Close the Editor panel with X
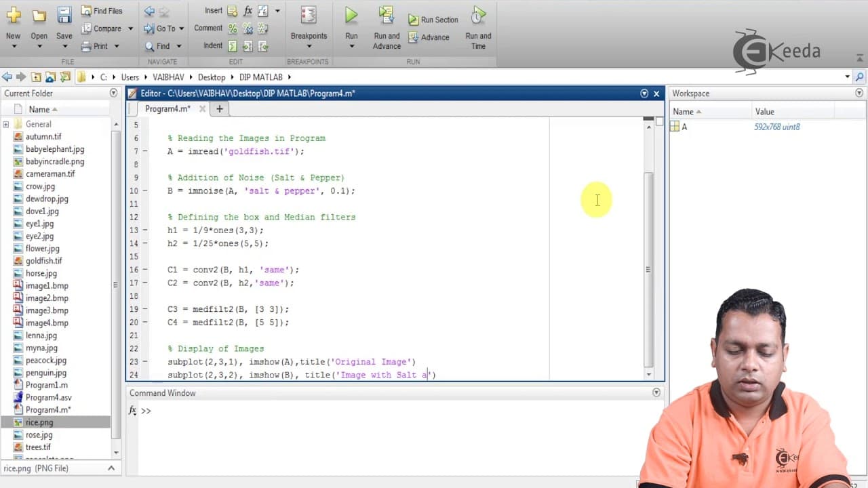The height and width of the screenshot is (488, 868). pos(656,94)
